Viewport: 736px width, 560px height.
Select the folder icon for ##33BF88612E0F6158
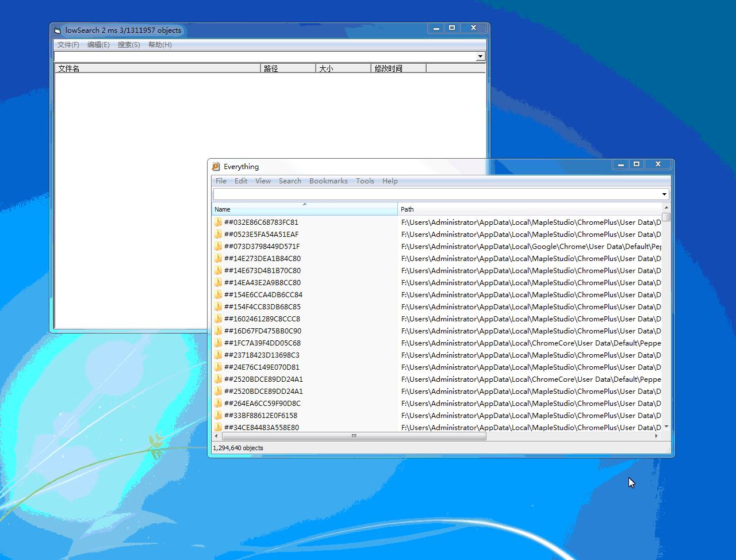coord(218,416)
